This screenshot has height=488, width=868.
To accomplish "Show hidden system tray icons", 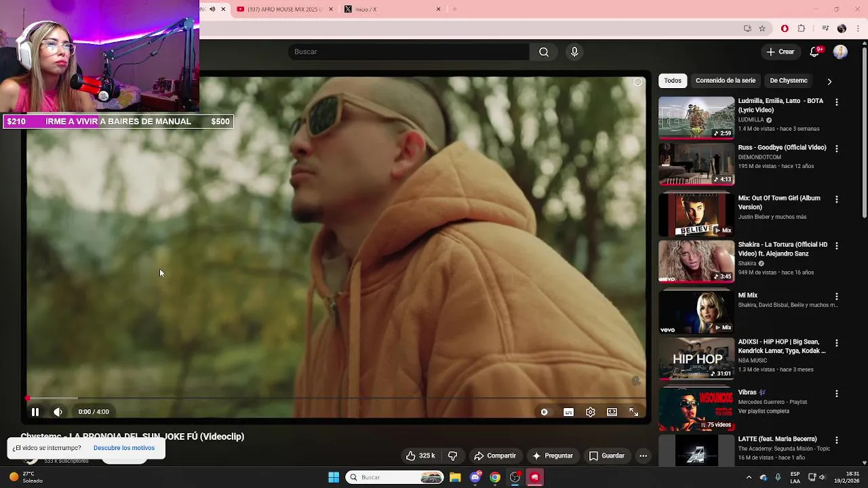I will click(749, 477).
